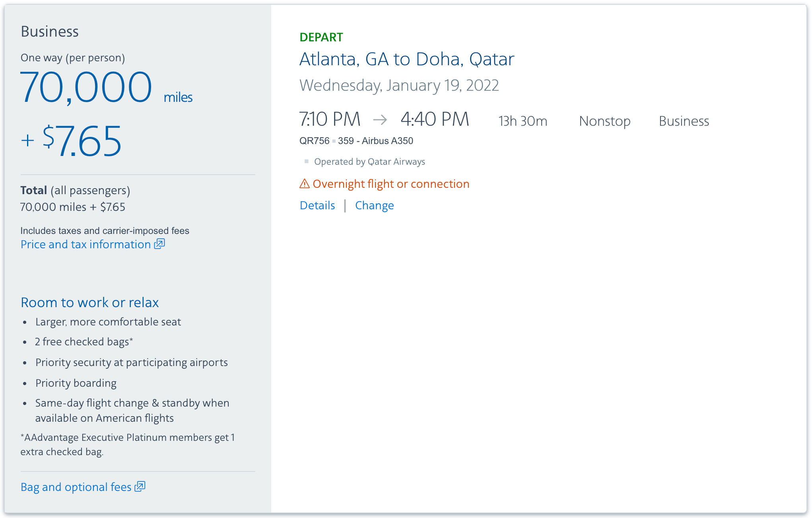This screenshot has height=518, width=812.
Task: Click the Nonstop label
Action: (x=604, y=121)
